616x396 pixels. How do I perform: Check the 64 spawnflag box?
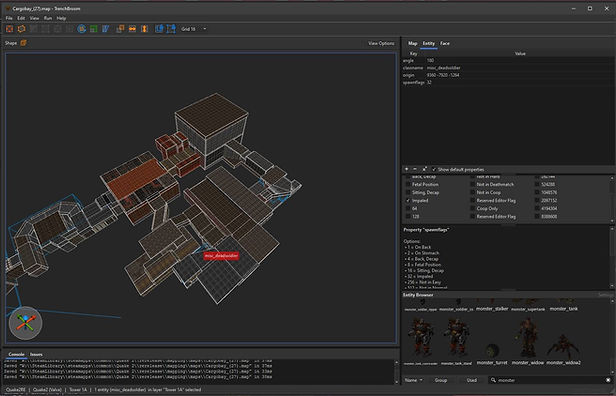click(408, 209)
